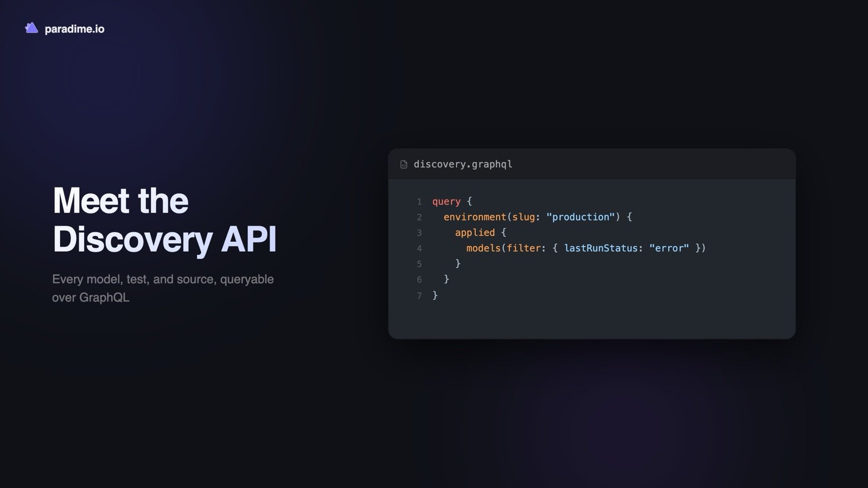The width and height of the screenshot is (868, 488).
Task: Click the "production" string value
Action: point(580,217)
